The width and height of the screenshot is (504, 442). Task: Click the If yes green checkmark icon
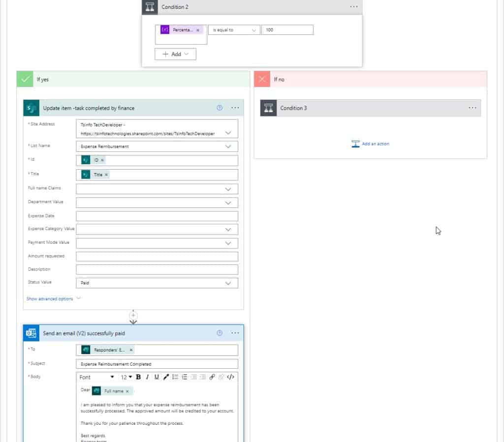25,79
